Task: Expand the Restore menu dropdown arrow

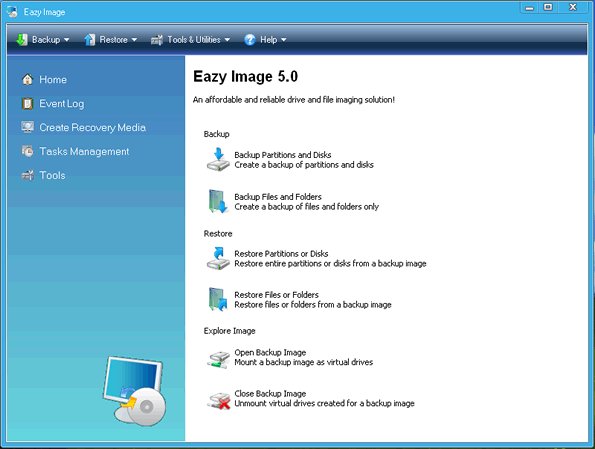Action: coord(134,39)
